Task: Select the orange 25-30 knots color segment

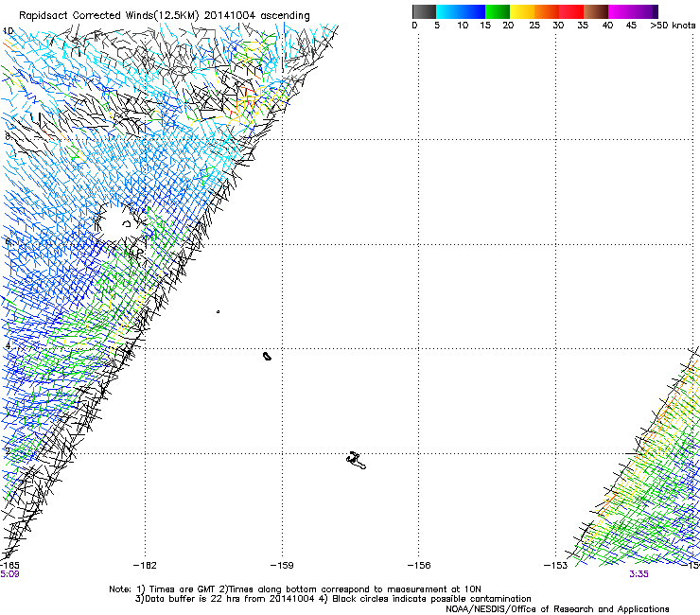Action: coord(547,11)
